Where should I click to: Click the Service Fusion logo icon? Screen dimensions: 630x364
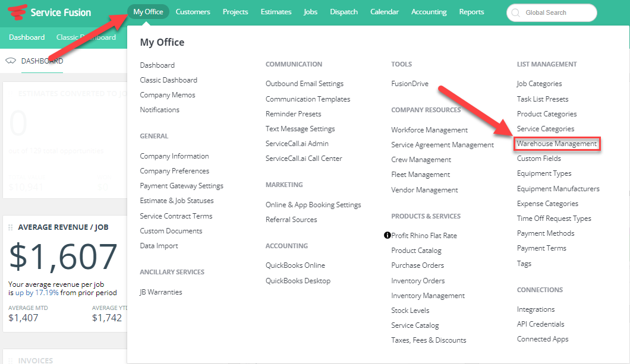[x=17, y=12]
